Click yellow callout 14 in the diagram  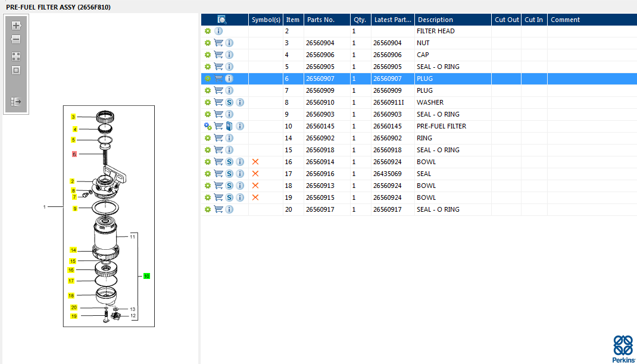coord(73,250)
